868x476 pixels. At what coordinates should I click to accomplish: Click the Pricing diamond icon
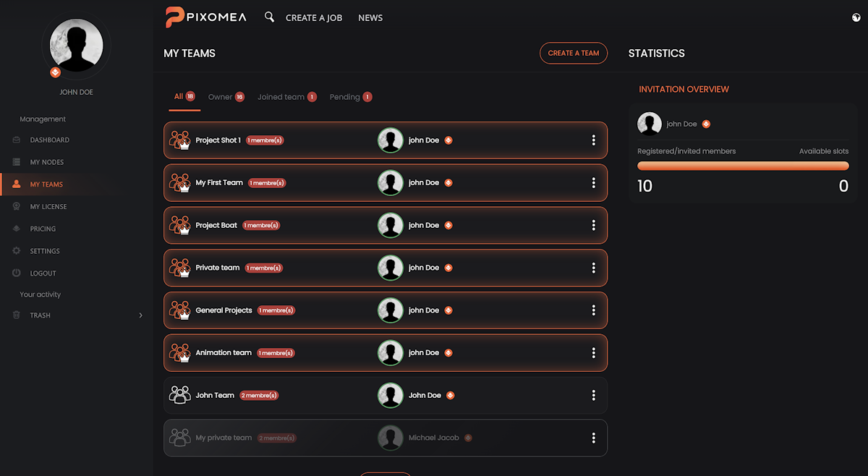17,229
